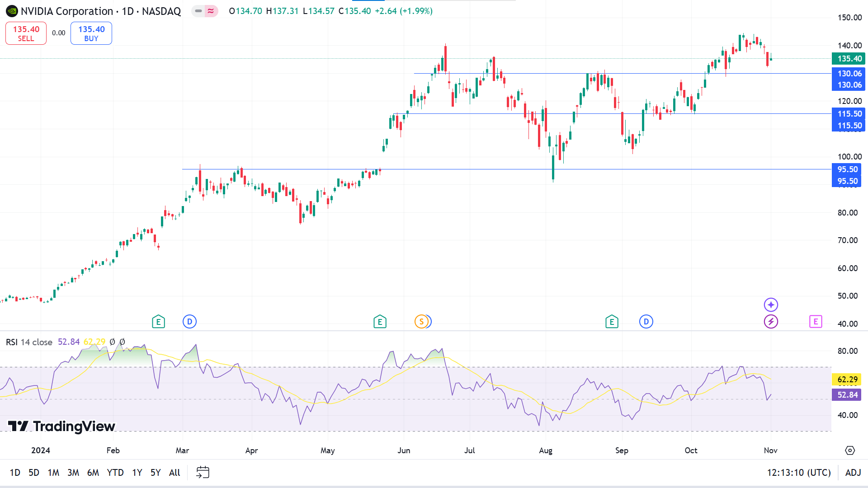This screenshot has height=488, width=868.
Task: Click the purple RSI value 52.84 label
Action: point(847,395)
